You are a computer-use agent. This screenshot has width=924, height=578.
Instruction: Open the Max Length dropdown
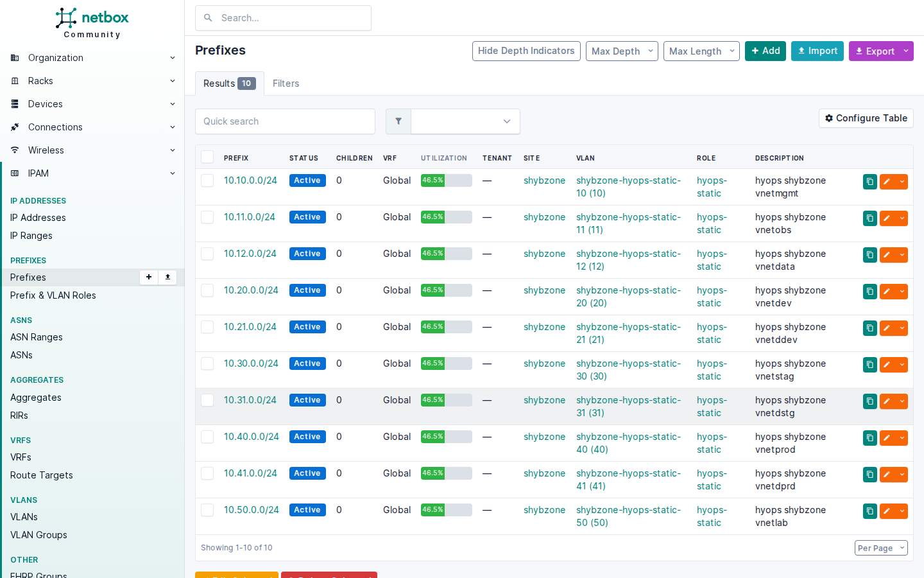pyautogui.click(x=701, y=51)
